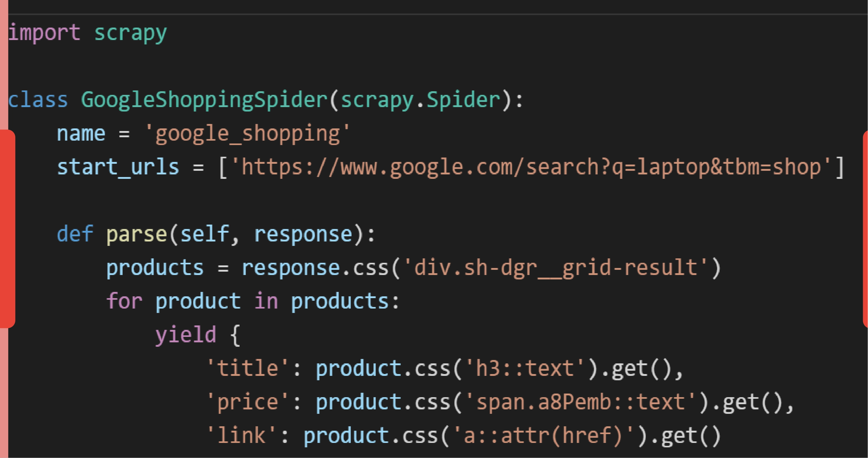
Task: Click the 'for' keyword
Action: (124, 301)
